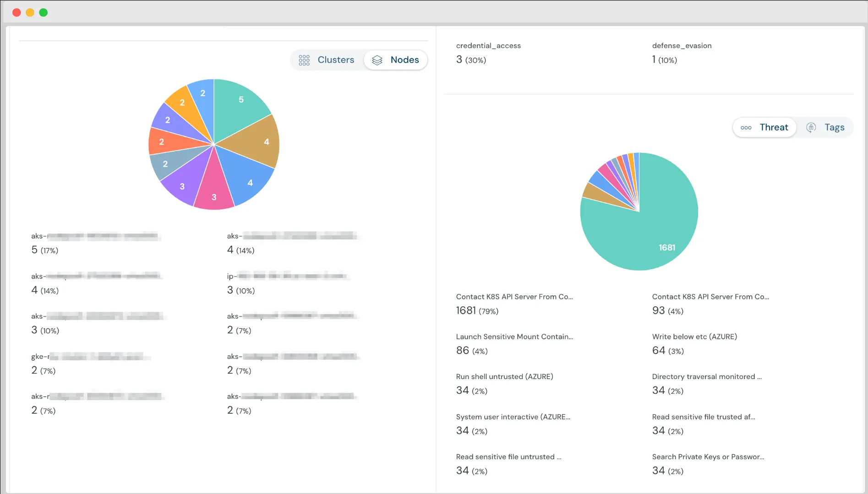Click the three-dots icon beside Threat

tap(746, 128)
